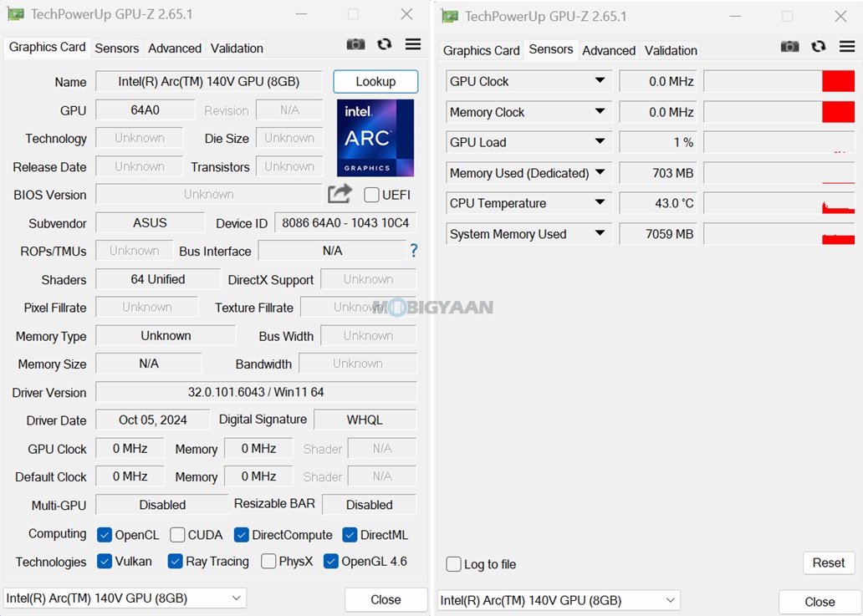Screen dimensions: 863x616
Task: Click the CPU Temperature history graph
Action: click(x=779, y=203)
